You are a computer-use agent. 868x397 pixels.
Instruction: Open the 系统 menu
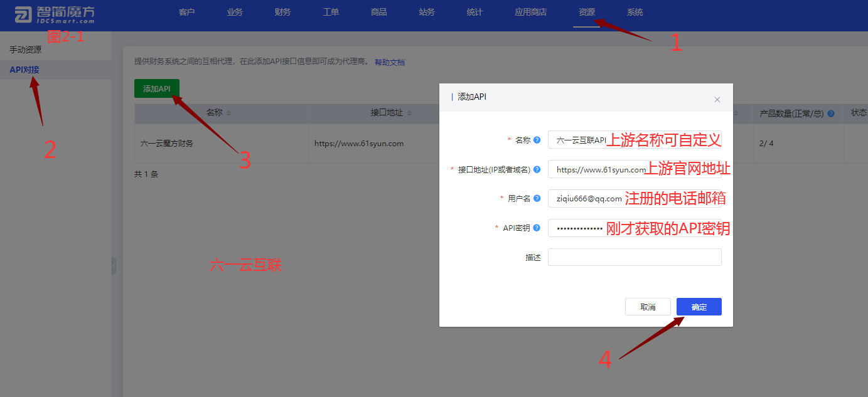[635, 12]
